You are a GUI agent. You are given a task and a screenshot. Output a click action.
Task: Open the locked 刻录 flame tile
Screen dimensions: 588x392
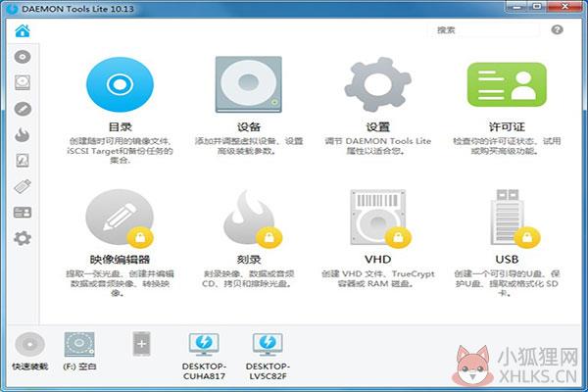coord(253,219)
